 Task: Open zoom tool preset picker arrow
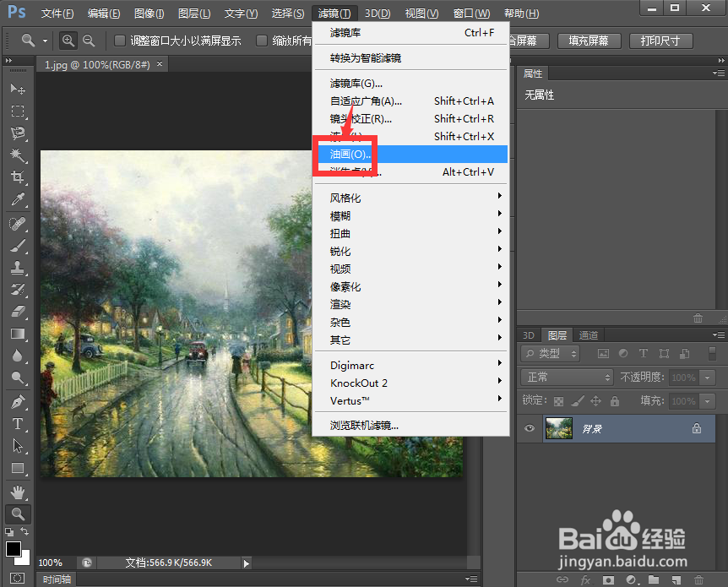point(45,41)
